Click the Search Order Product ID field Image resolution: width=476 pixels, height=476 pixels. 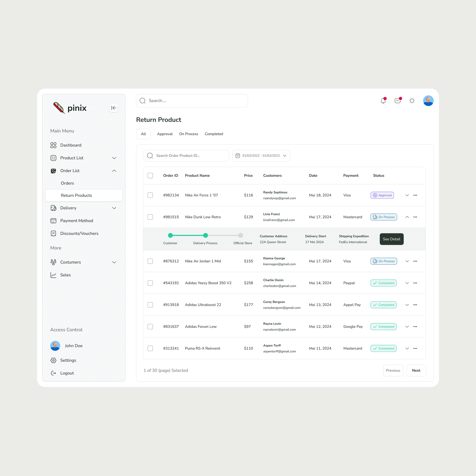tap(186, 156)
